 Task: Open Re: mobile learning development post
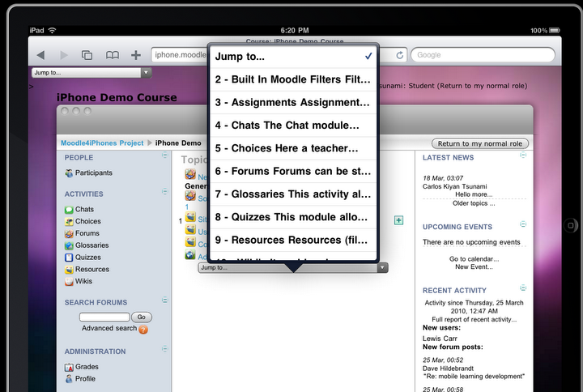point(474,377)
